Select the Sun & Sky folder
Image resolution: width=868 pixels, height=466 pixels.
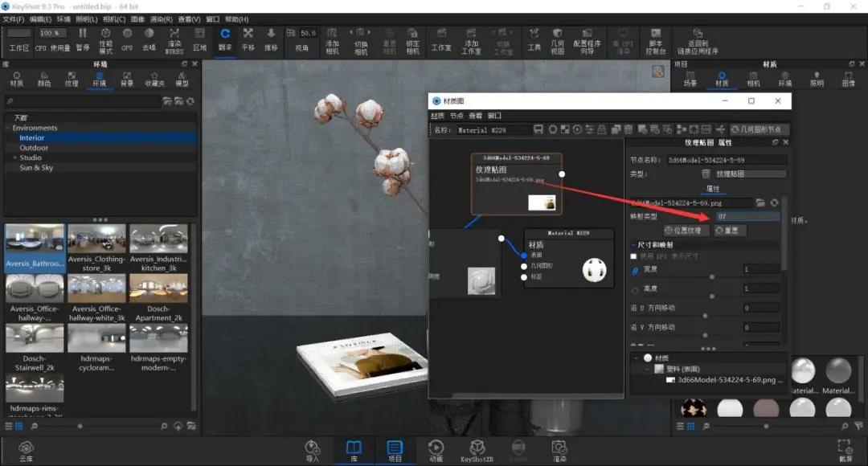click(36, 168)
